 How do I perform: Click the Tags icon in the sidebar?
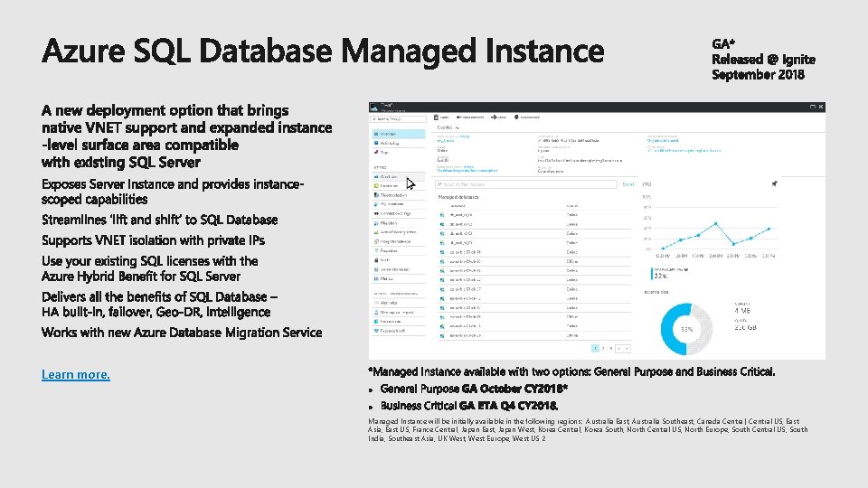376,152
